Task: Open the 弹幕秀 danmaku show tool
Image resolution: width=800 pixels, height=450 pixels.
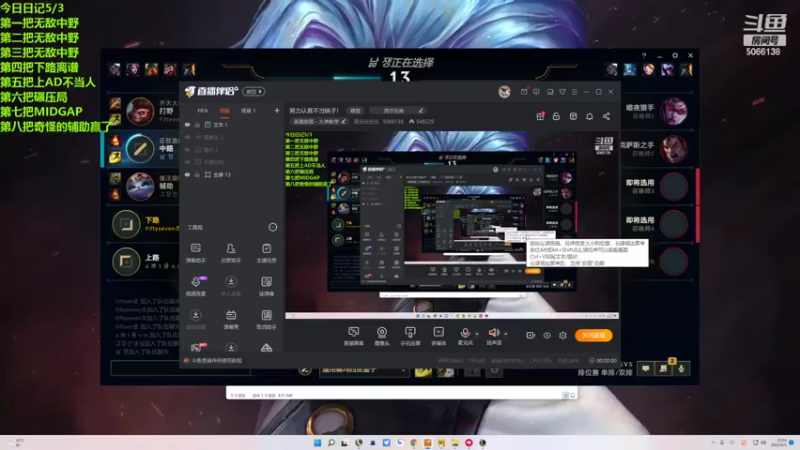Action: pyautogui.click(x=231, y=319)
